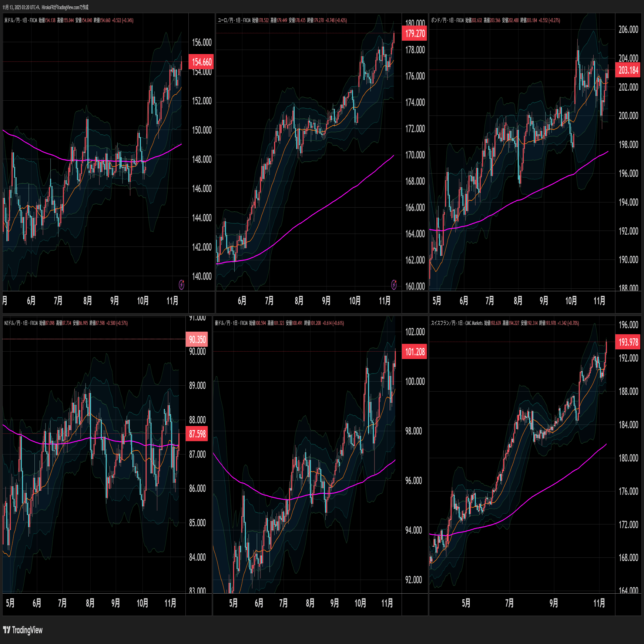Click 168.000 on CHF/JPY price axis
The height and width of the screenshot is (644, 644).
click(628, 558)
